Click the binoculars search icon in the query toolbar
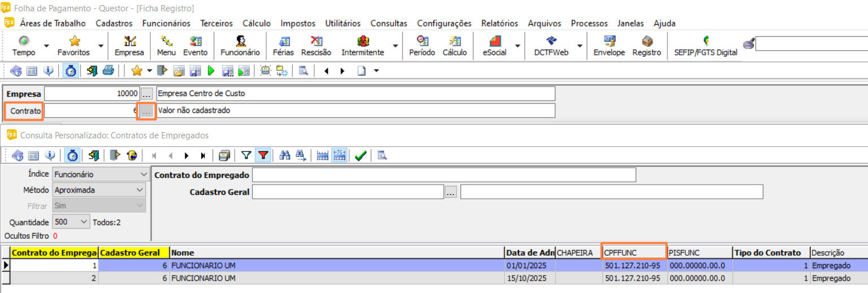 [x=285, y=155]
